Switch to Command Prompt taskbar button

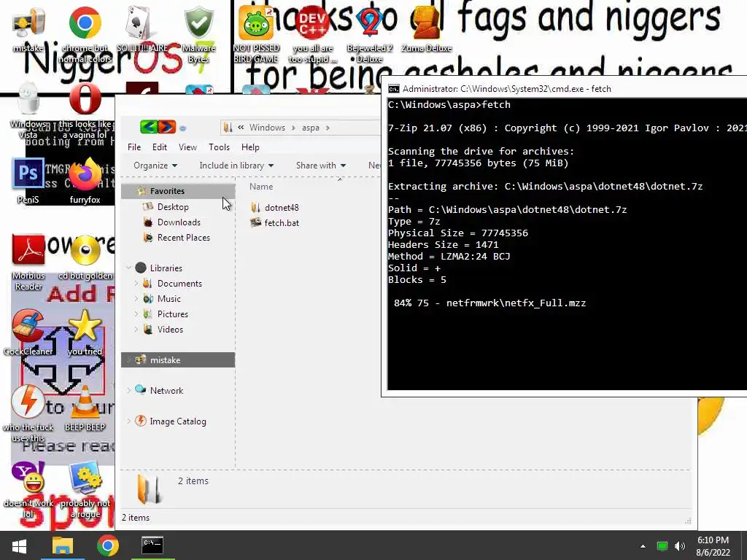(152, 545)
